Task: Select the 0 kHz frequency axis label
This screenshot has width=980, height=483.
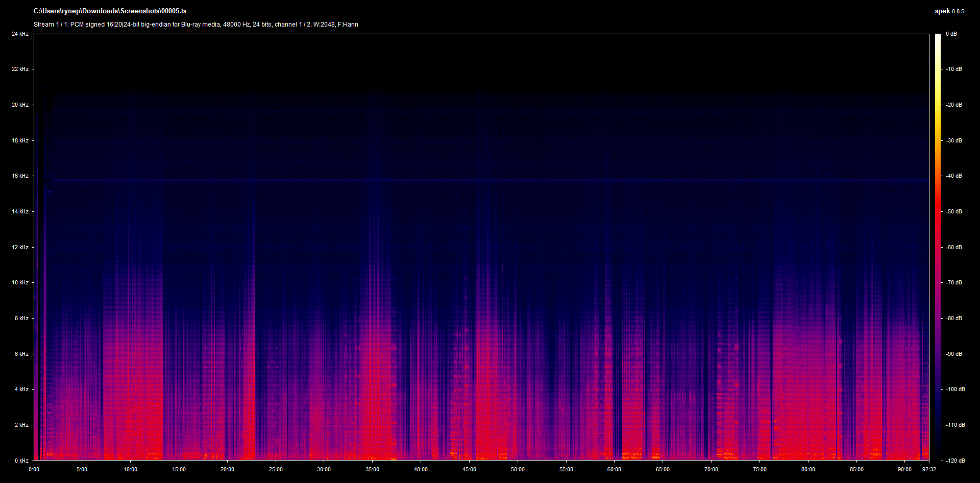Action: [x=21, y=461]
